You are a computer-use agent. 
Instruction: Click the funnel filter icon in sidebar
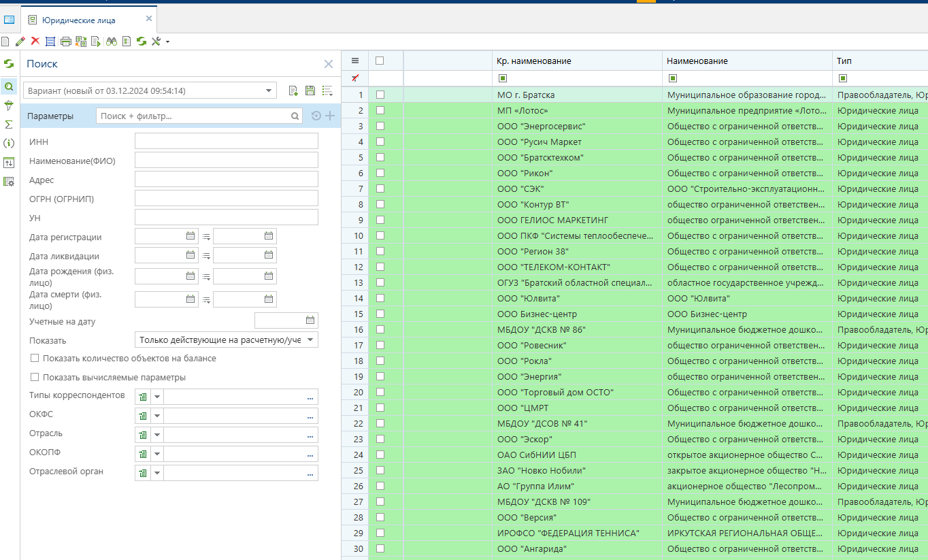pos(9,105)
